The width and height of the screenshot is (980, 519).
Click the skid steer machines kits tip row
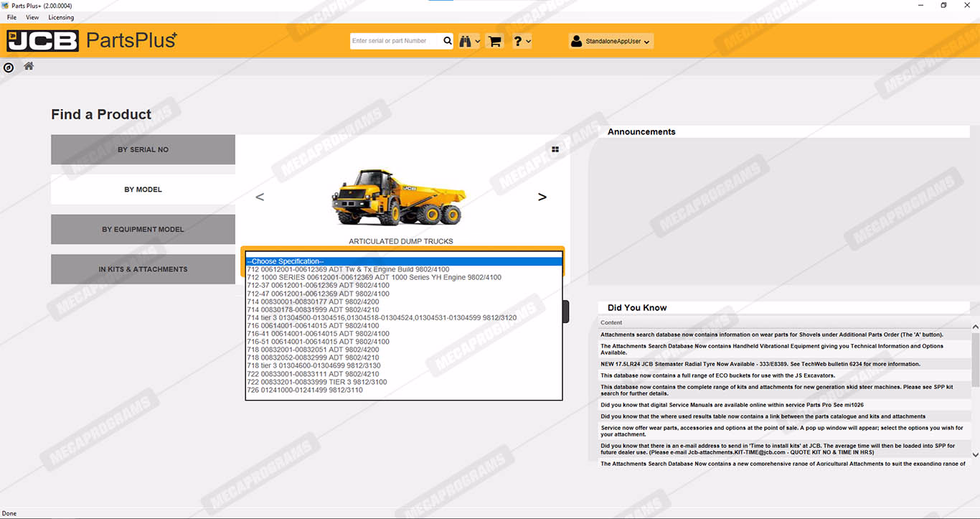coord(784,391)
